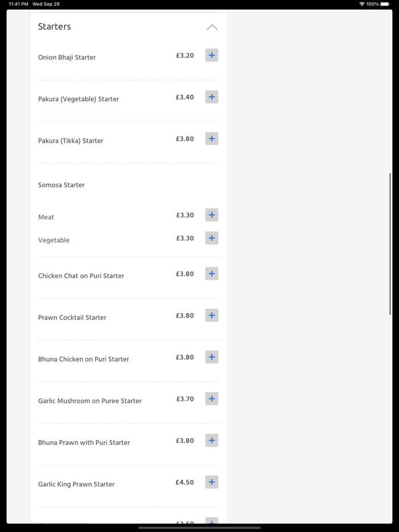Viewport: 399px width, 532px height.
Task: Add Chicken Chat on Puri Starter
Action: pos(211,274)
